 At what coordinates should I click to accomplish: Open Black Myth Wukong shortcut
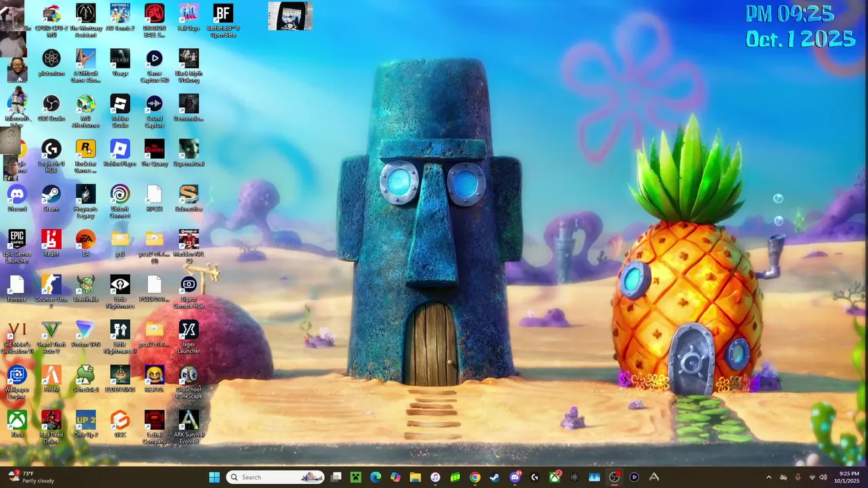click(189, 66)
